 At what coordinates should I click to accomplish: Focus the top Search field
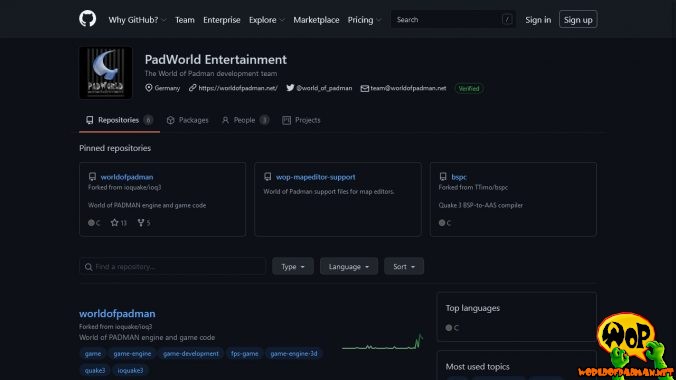(453, 19)
